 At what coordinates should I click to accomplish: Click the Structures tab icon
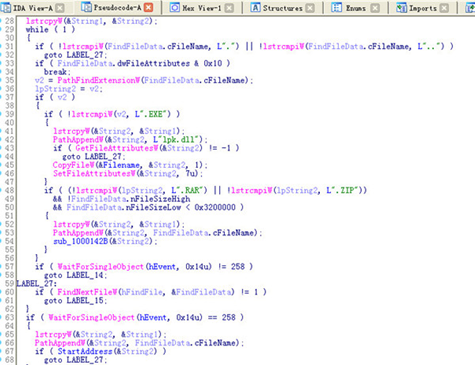255,7
